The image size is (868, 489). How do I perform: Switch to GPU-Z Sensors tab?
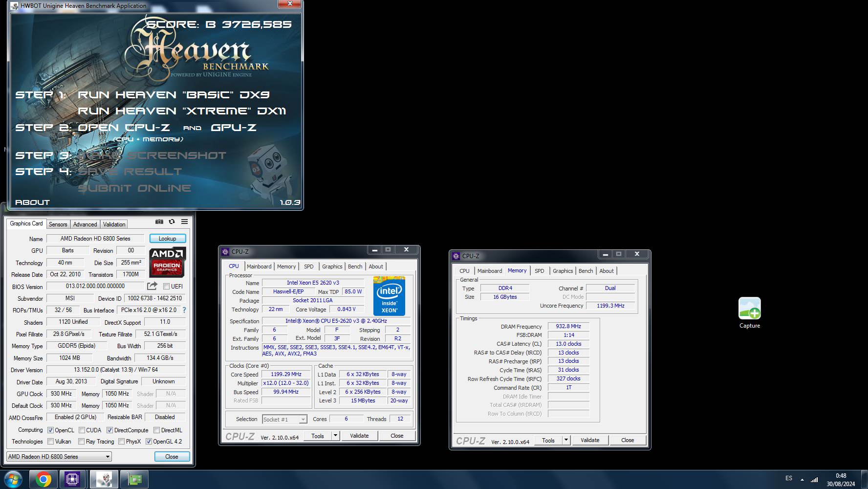(58, 224)
